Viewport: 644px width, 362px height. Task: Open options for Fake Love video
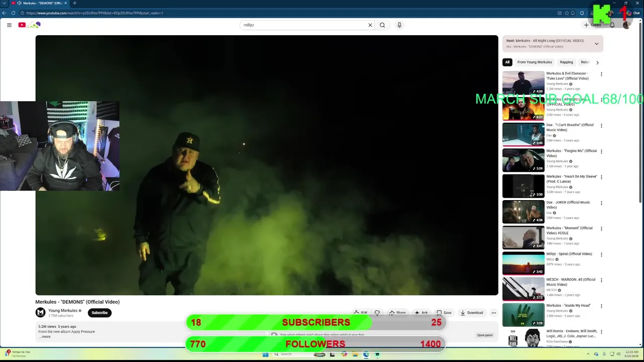601,74
